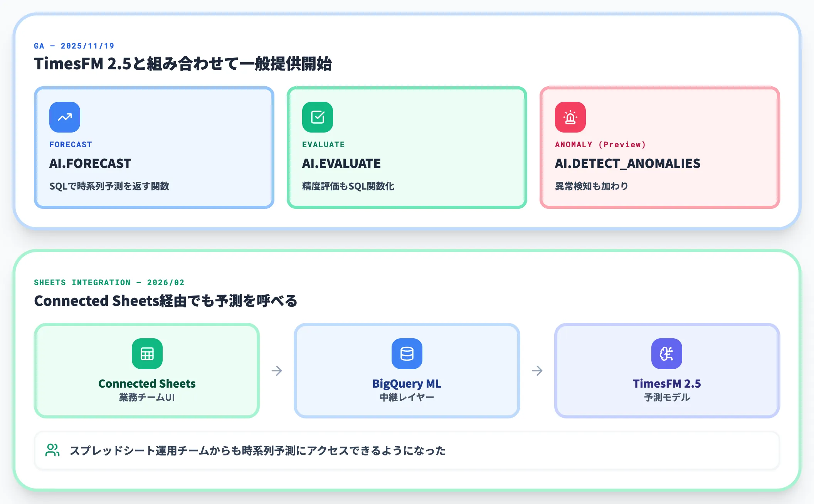The height and width of the screenshot is (504, 814).
Task: Click the small FORECAST category label
Action: tap(71, 144)
